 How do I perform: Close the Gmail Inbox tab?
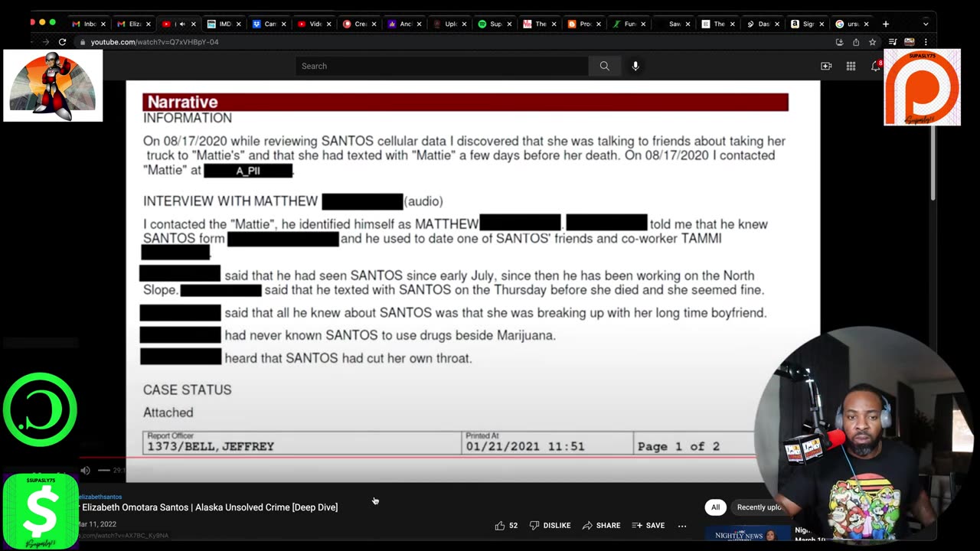coord(103,24)
